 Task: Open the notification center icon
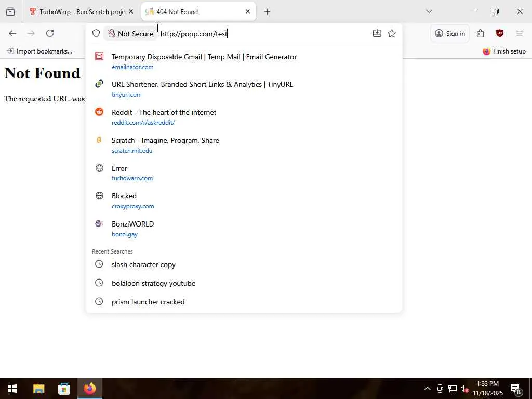click(x=516, y=389)
